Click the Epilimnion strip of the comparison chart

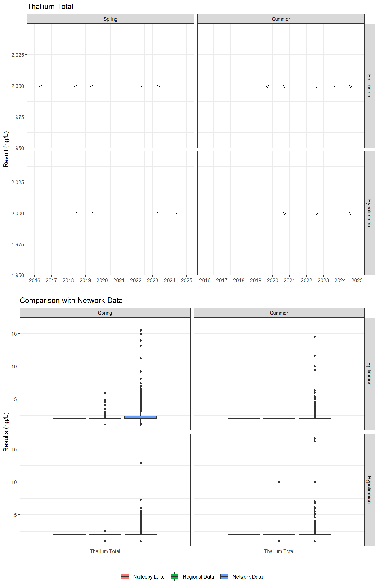point(369,374)
